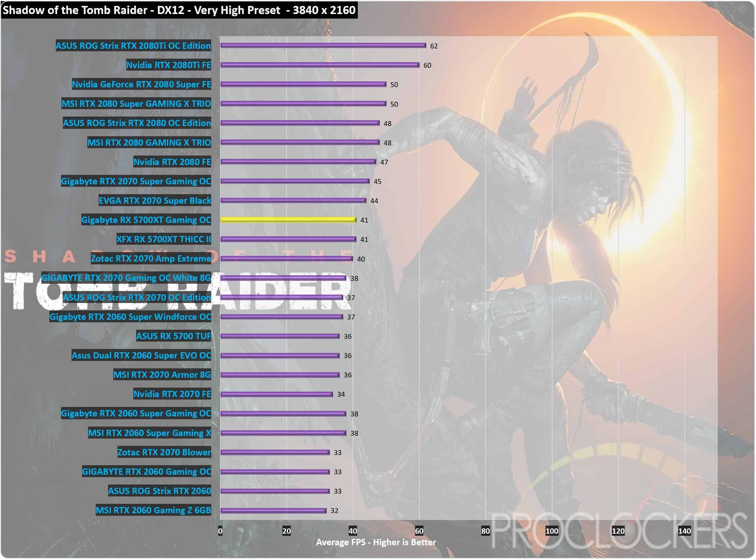This screenshot has width=756, height=560.
Task: Click the purple bar for Nvidia RTX 2080Ti FE
Action: pos(320,65)
